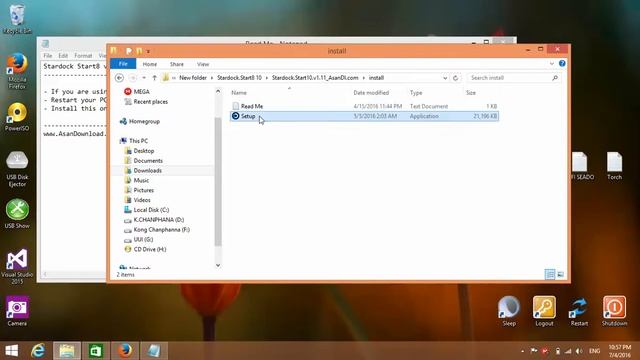Go up one folder level
This screenshot has width=640, height=360.
[154, 78]
